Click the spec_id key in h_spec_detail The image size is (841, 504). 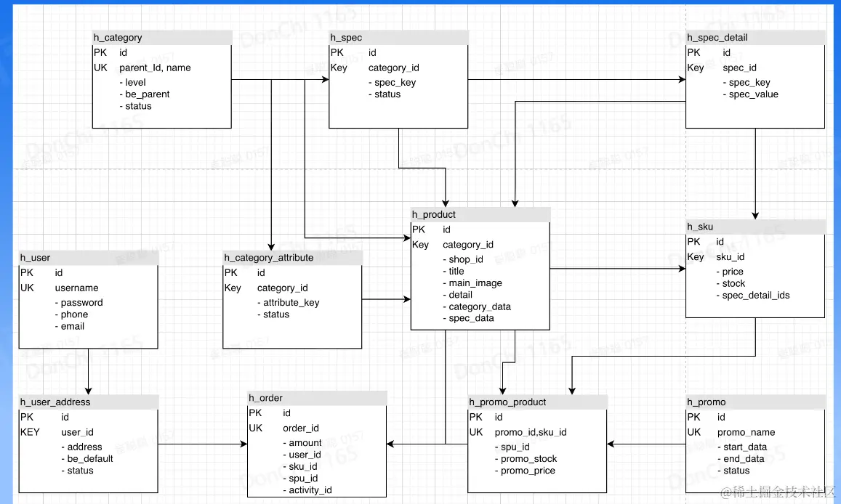click(x=740, y=68)
